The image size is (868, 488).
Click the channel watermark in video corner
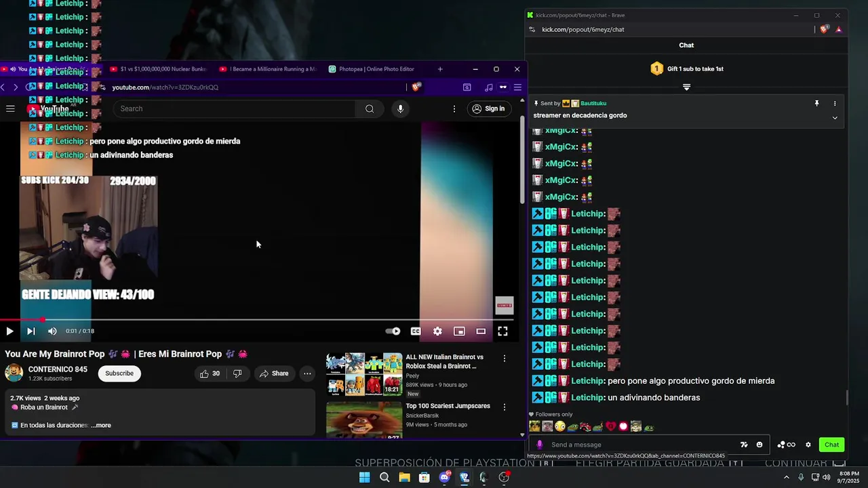505,306
